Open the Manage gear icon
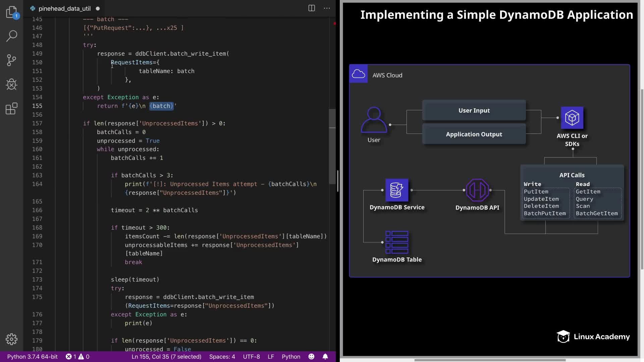This screenshot has height=362, width=644. click(x=12, y=339)
